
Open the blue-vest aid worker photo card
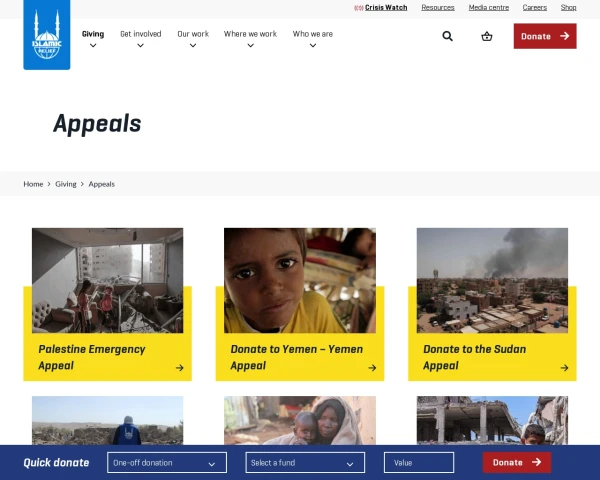108,420
